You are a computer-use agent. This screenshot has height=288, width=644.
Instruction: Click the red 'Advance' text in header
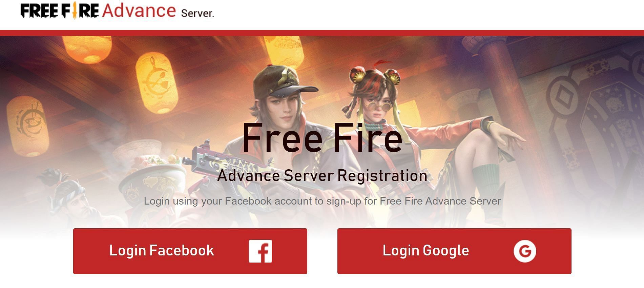[139, 11]
